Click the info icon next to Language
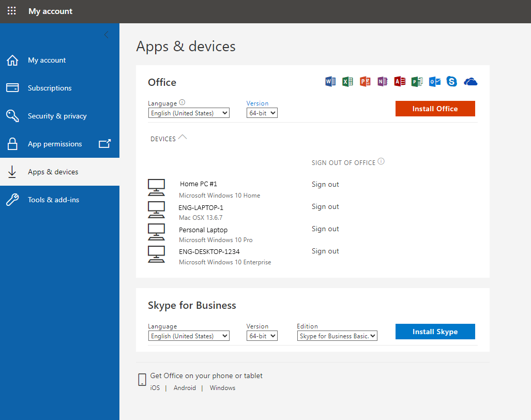Screen dimensions: 531x420 [x=182, y=102]
